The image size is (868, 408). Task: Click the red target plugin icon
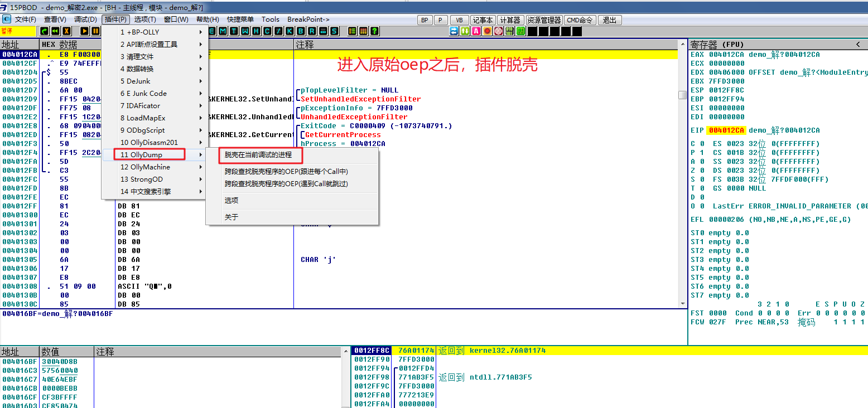coord(498,31)
